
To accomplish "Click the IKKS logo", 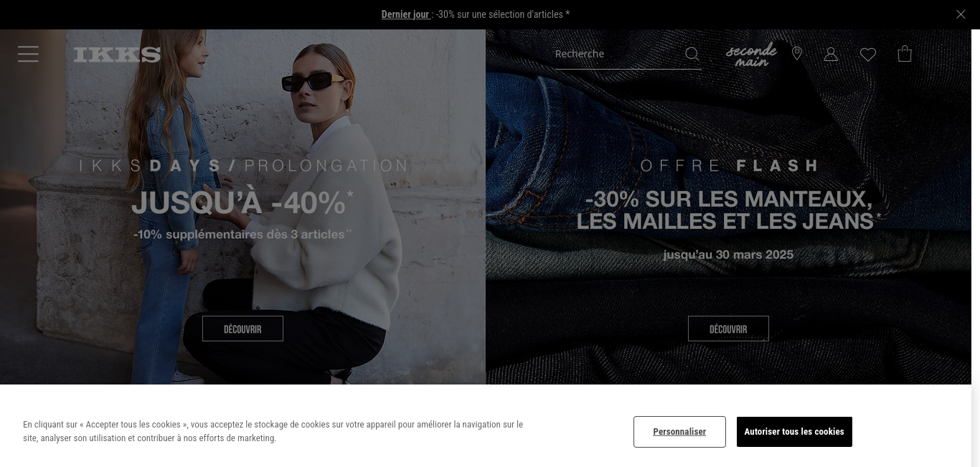I will 117,55.
